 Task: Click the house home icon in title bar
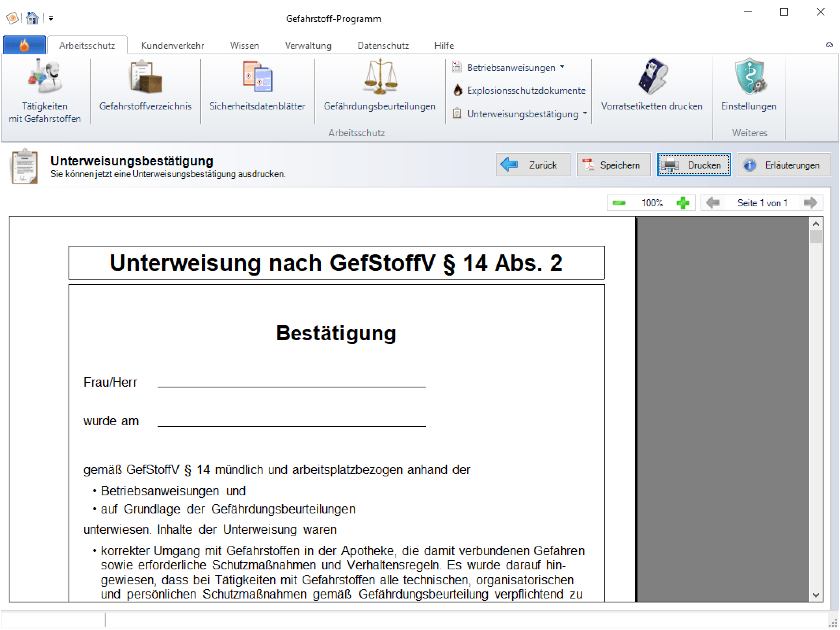coord(32,18)
